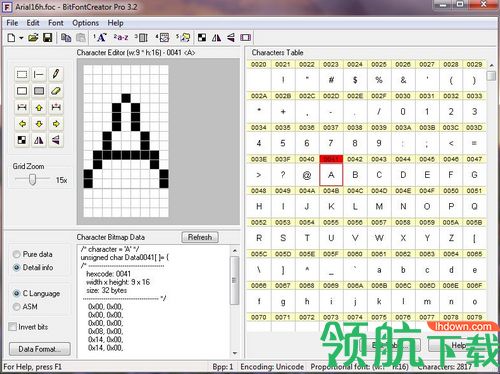Click the purple frame icon in top toolbar

click(x=246, y=38)
